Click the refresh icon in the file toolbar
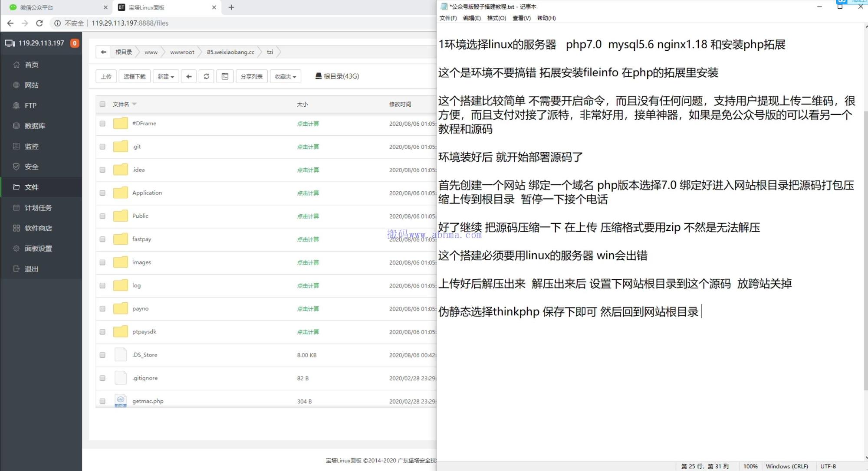 coord(206,76)
